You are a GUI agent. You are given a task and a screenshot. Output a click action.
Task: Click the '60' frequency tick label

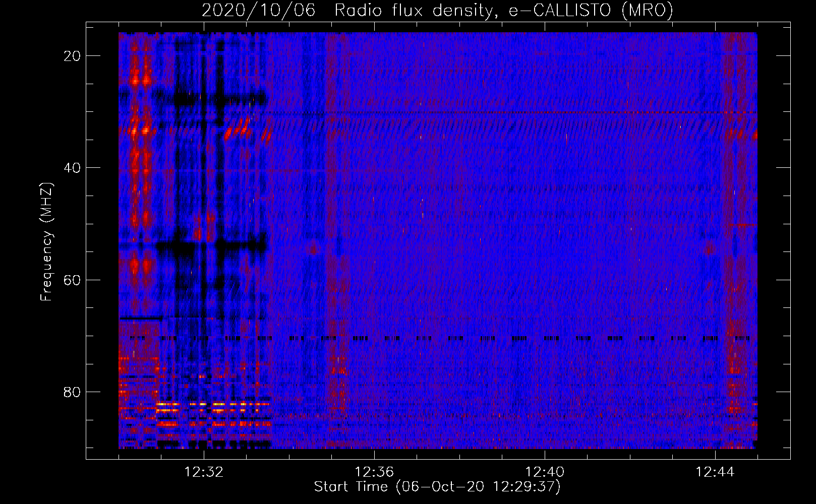pyautogui.click(x=73, y=280)
